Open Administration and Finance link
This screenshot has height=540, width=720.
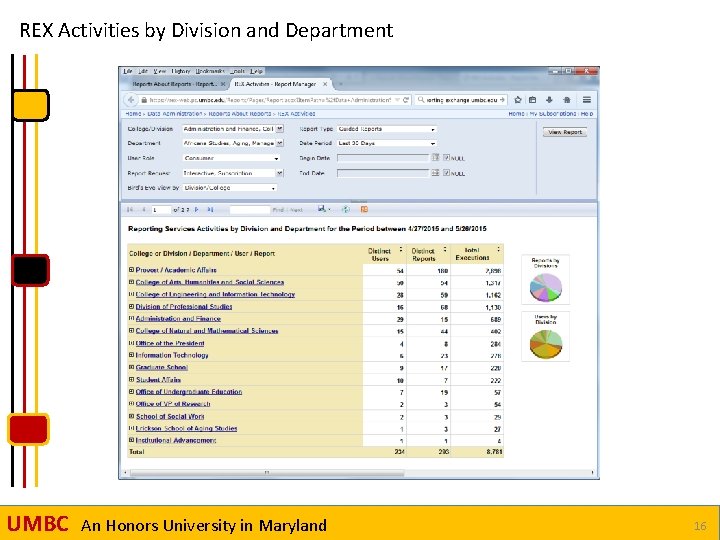point(178,319)
